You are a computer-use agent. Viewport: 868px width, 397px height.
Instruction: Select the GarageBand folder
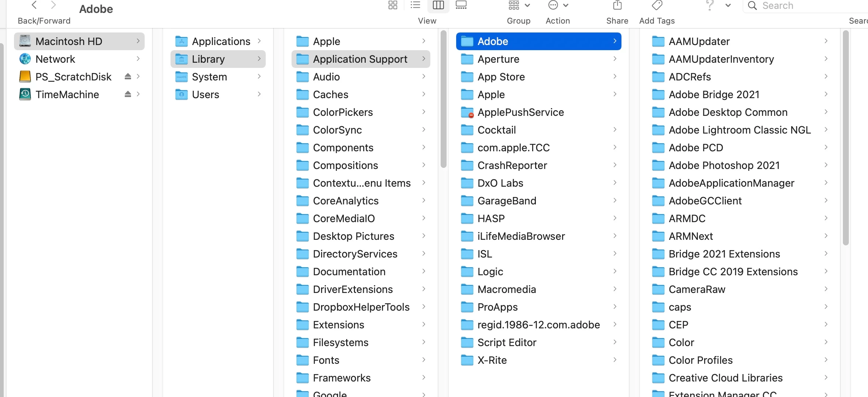(x=539, y=201)
